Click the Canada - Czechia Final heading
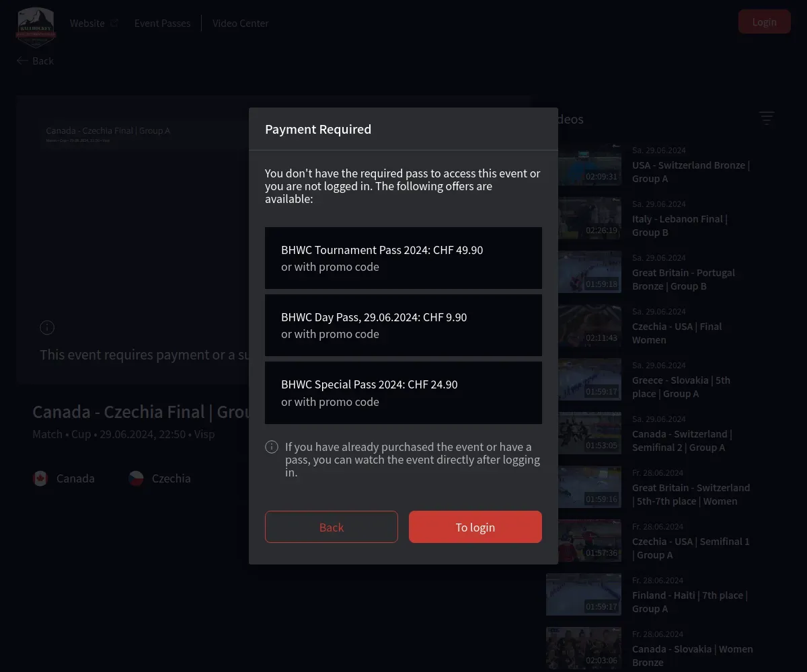 point(141,412)
